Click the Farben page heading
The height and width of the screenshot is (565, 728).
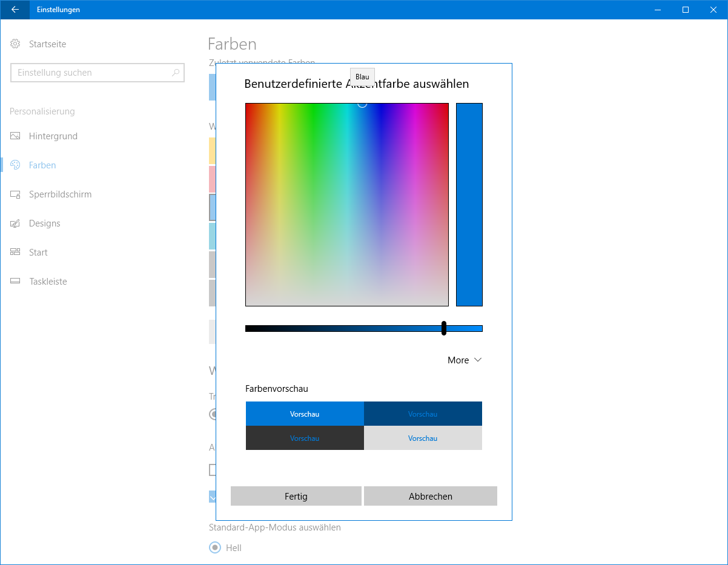[232, 44]
